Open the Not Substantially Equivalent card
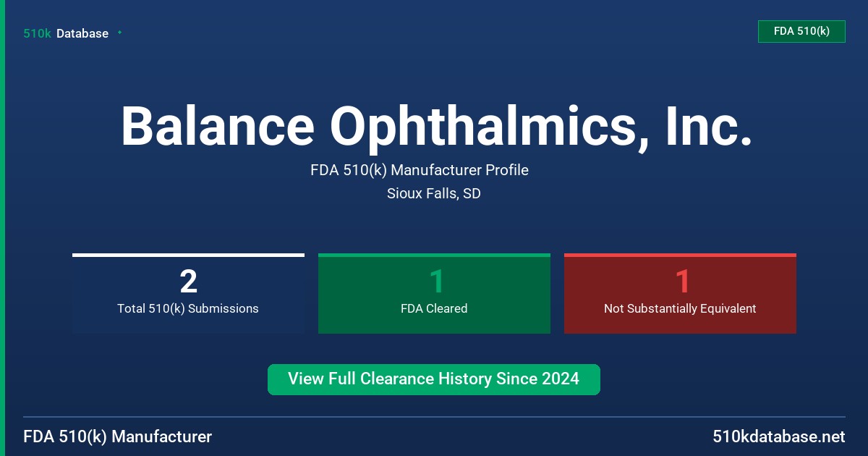 click(680, 293)
